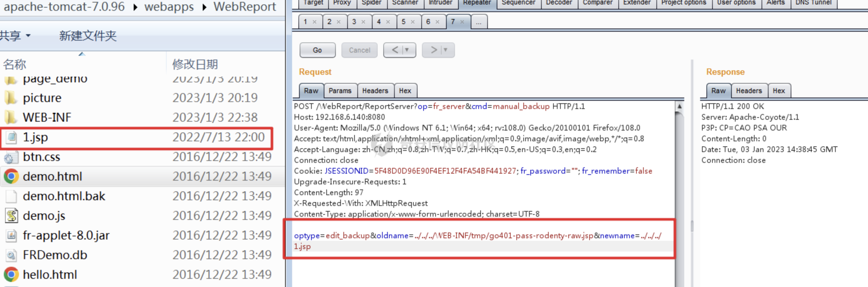The image size is (868, 287).
Task: Close Repeater tab 1
Action: pyautogui.click(x=314, y=22)
